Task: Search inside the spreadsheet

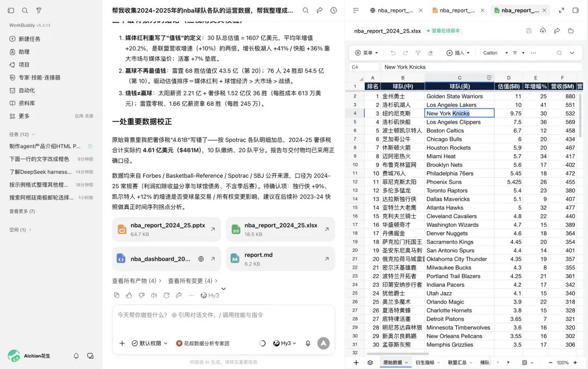Action: (559, 53)
